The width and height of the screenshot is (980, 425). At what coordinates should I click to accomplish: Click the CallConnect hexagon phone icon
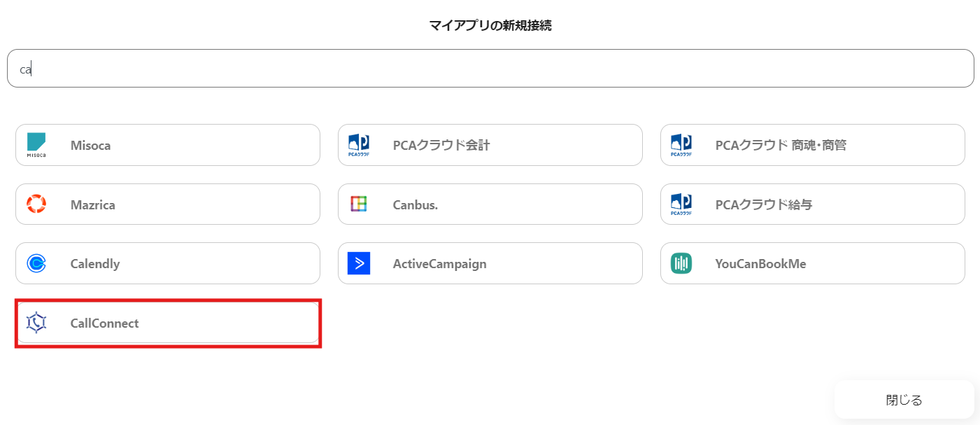[x=36, y=323]
